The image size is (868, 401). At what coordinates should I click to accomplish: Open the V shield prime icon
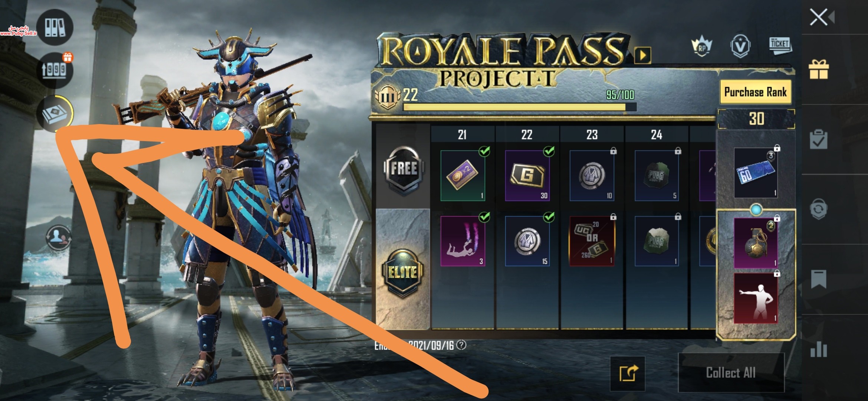740,46
